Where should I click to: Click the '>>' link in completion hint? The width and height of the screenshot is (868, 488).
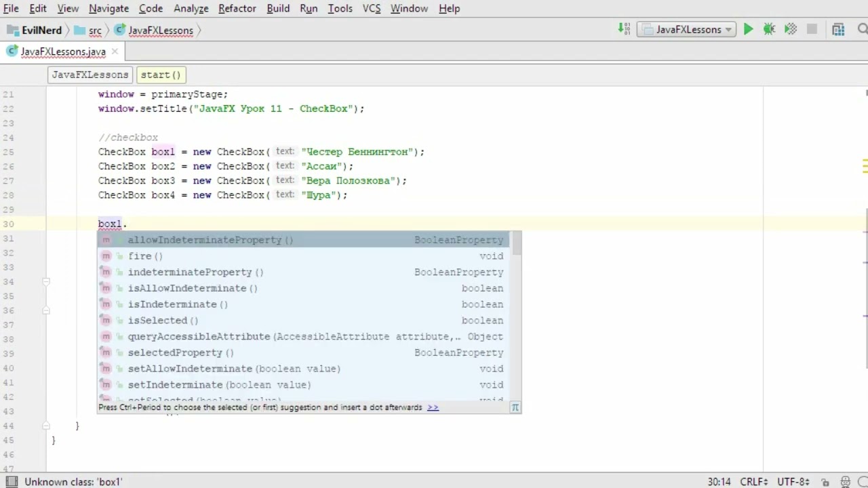[433, 407]
